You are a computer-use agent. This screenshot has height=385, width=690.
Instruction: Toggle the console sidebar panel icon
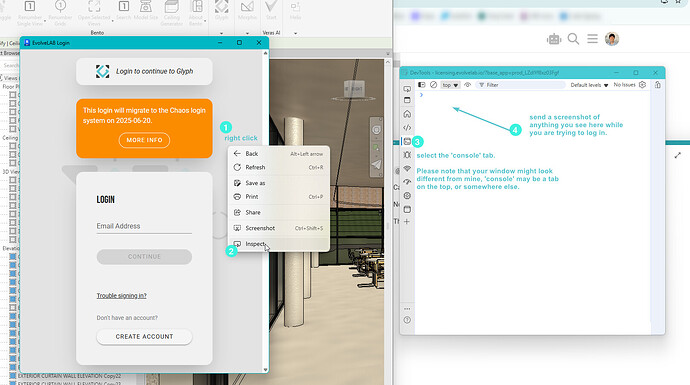tap(422, 84)
